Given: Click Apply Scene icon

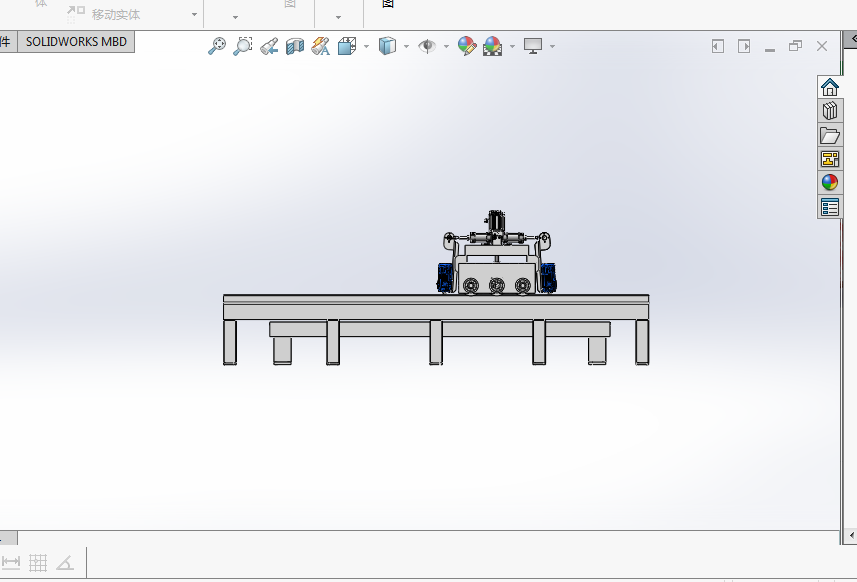Looking at the screenshot, I should pos(492,46).
